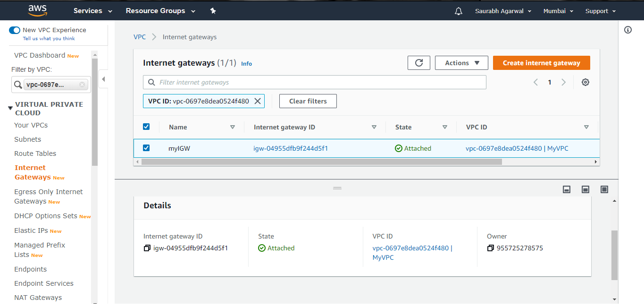The image size is (644, 307).
Task: Uncheck the myIGW row checkbox
Action: (x=146, y=148)
